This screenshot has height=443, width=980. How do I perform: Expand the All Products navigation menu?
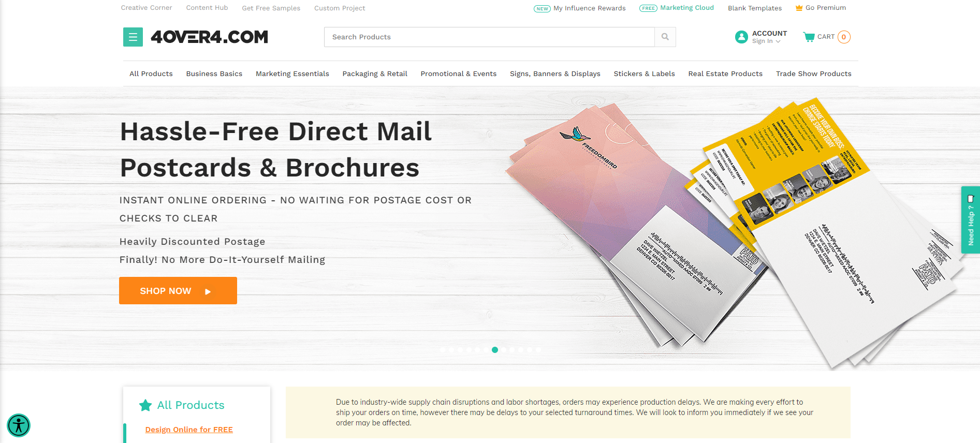pyautogui.click(x=151, y=73)
